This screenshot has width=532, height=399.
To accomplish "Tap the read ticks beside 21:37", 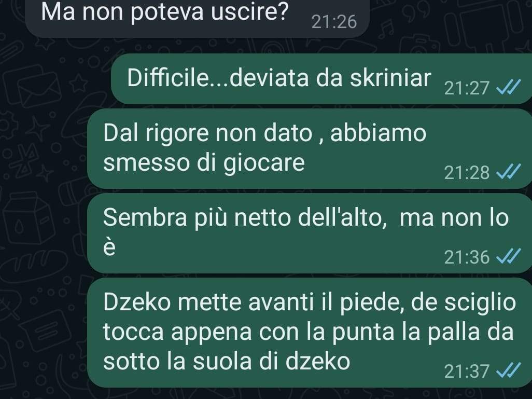I will tap(508, 370).
